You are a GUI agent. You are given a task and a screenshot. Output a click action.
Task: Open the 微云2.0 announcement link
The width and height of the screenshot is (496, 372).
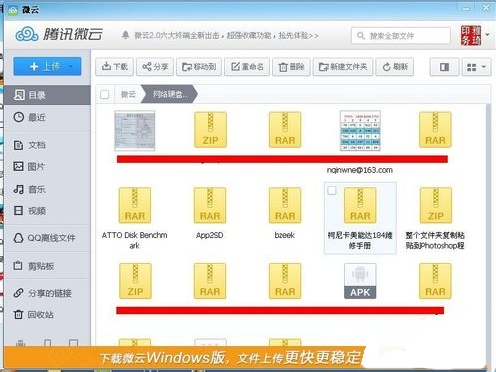coord(227,35)
